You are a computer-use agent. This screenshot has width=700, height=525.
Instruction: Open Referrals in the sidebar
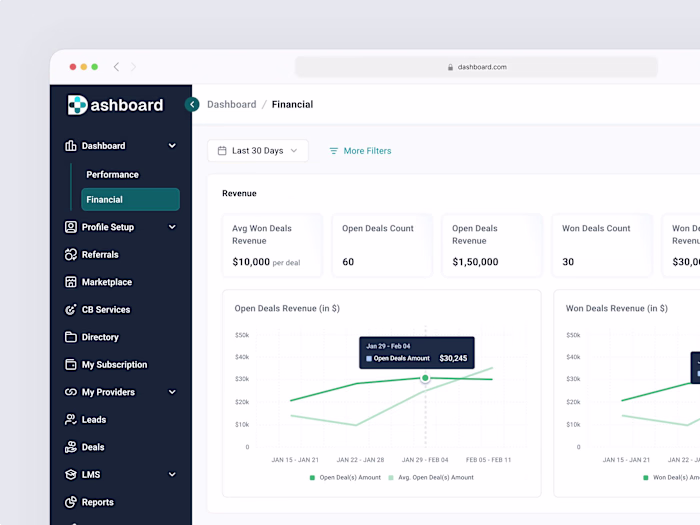click(x=100, y=254)
